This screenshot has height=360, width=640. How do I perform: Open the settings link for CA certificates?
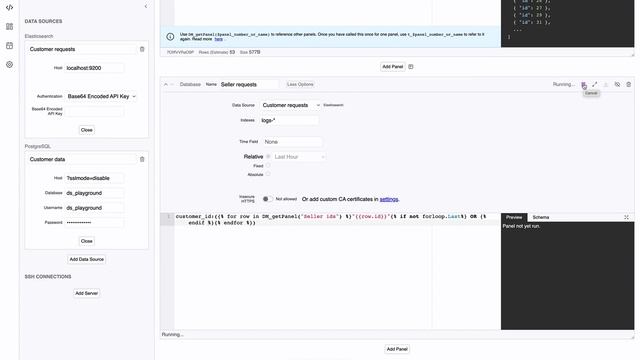(389, 199)
